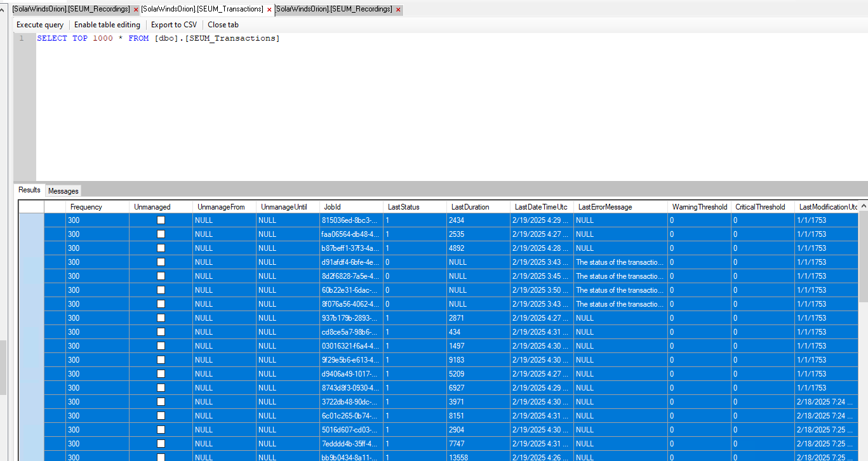Click the CriticalThreshold column header
The image size is (868, 461).
click(x=763, y=207)
